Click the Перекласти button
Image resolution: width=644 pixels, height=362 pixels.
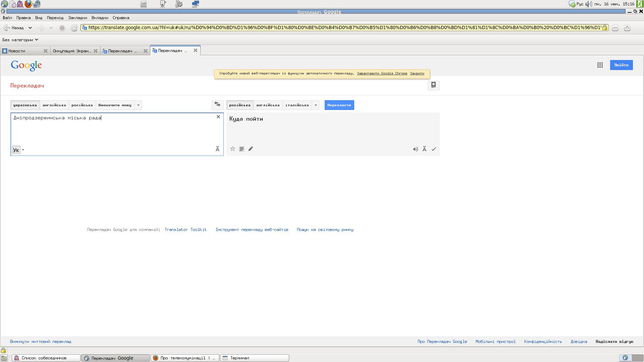339,105
